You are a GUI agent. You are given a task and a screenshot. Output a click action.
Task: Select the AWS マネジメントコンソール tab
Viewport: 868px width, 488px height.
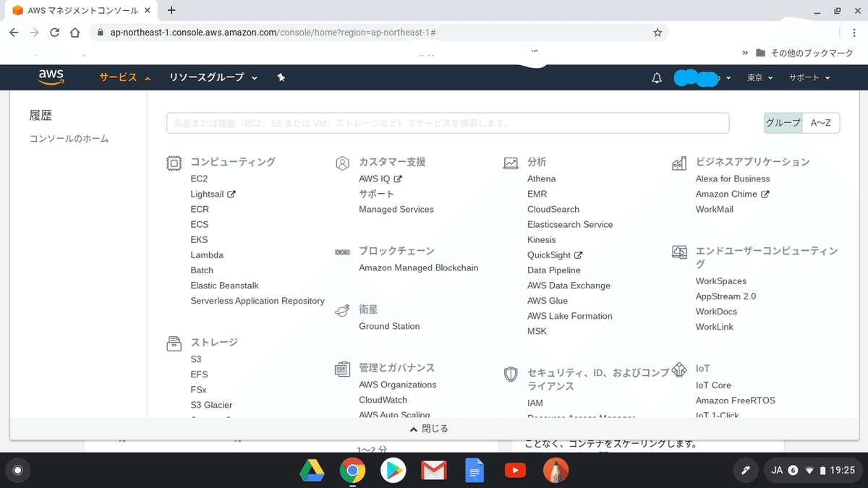click(81, 11)
